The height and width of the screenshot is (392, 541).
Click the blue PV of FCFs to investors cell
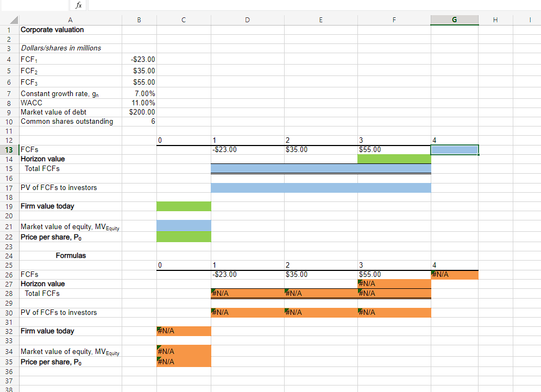(320, 187)
